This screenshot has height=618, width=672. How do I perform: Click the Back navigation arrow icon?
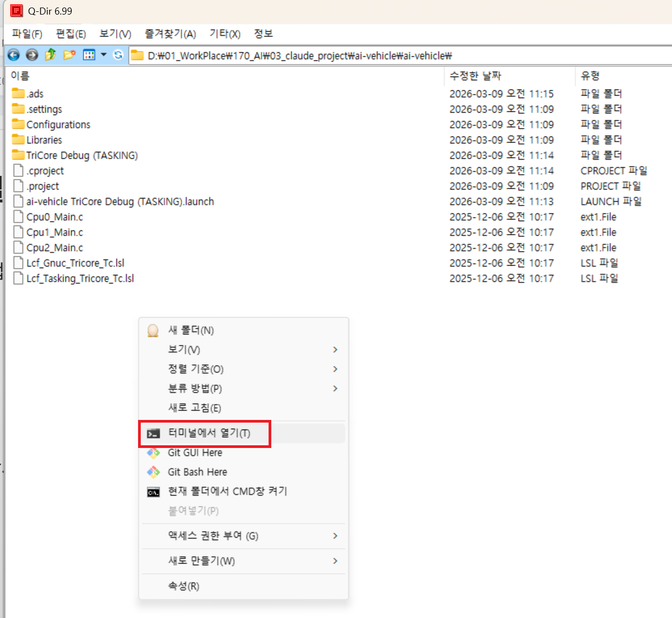(x=13, y=55)
